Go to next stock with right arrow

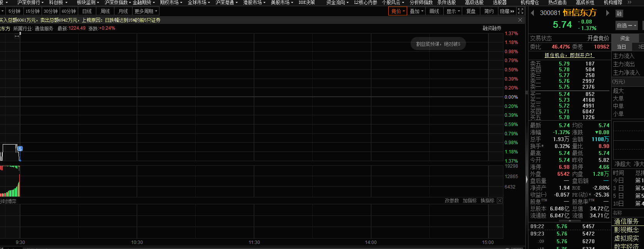click(608, 13)
